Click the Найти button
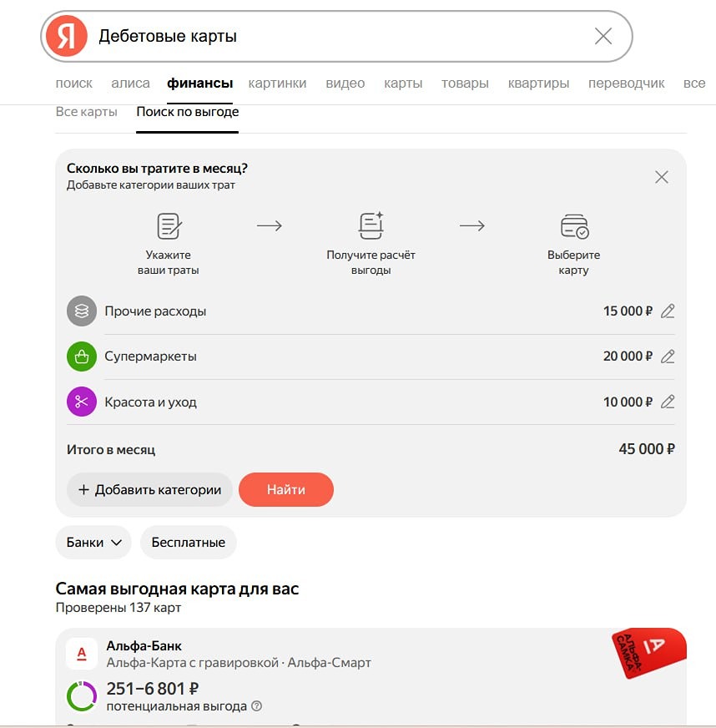 click(x=286, y=489)
